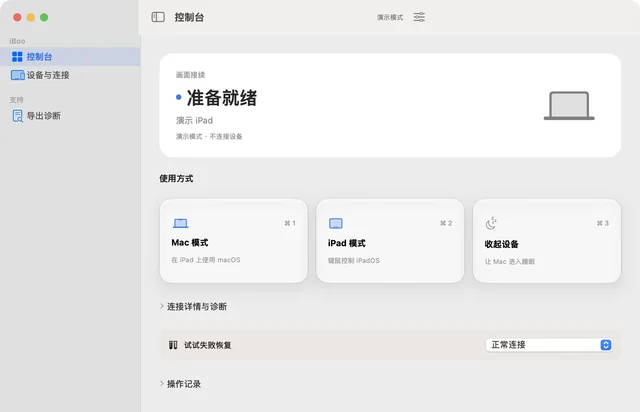Screen dimensions: 640x412
Task: Click the laptop illustration in status card
Action: pyautogui.click(x=569, y=106)
